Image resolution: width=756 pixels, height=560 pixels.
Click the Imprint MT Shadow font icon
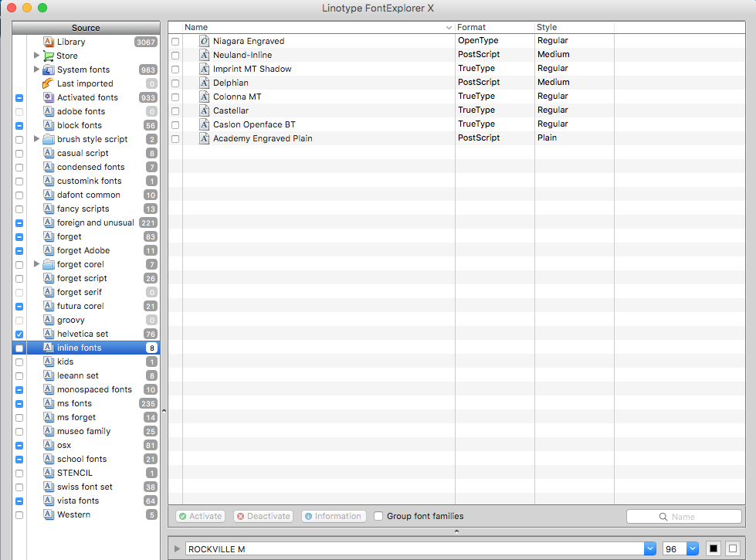205,69
